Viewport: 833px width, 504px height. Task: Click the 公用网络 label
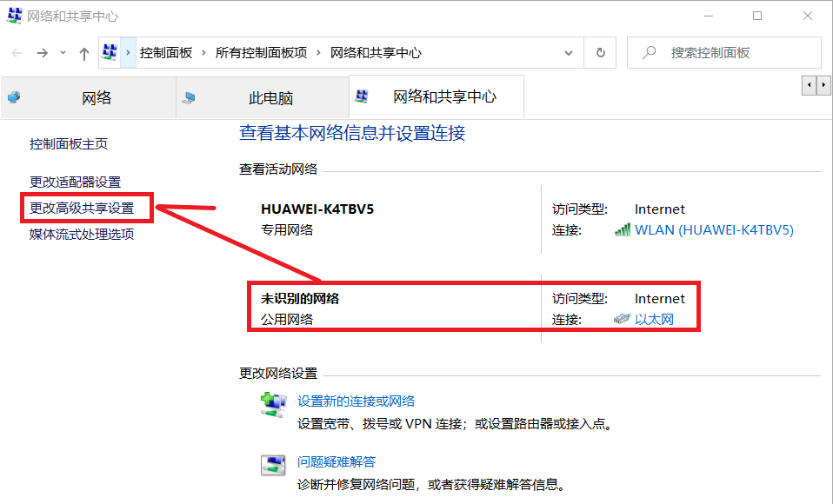pos(287,319)
